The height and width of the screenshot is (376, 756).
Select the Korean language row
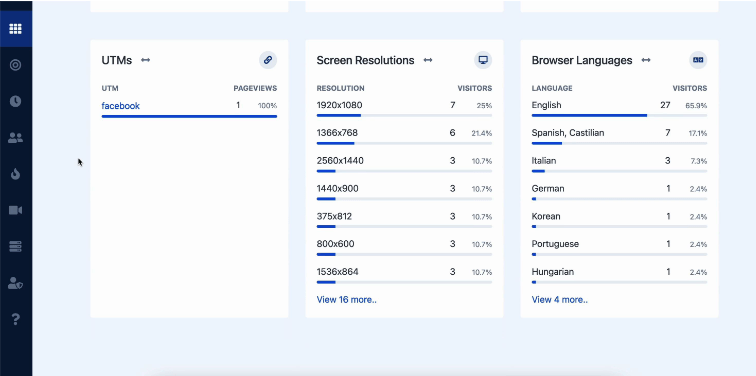[x=619, y=219]
